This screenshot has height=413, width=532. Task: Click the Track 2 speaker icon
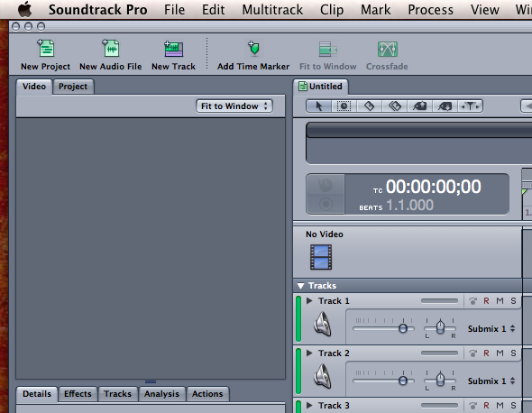[x=322, y=376]
